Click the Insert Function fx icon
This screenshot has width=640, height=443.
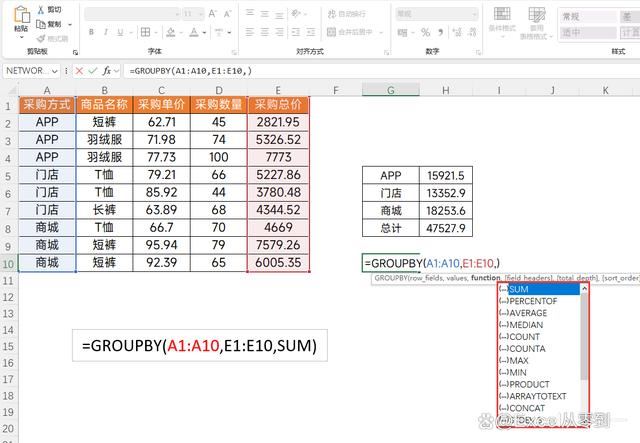click(x=107, y=71)
